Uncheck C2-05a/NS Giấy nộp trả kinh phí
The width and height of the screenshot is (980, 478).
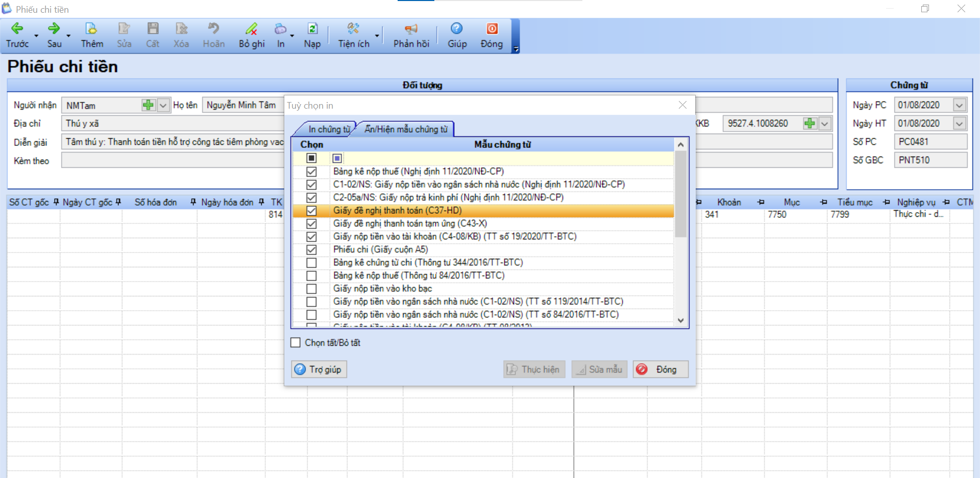click(x=311, y=197)
